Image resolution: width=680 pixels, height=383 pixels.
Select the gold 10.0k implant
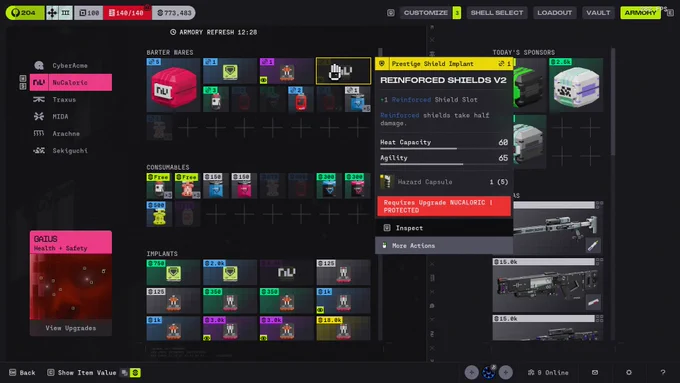click(x=343, y=329)
